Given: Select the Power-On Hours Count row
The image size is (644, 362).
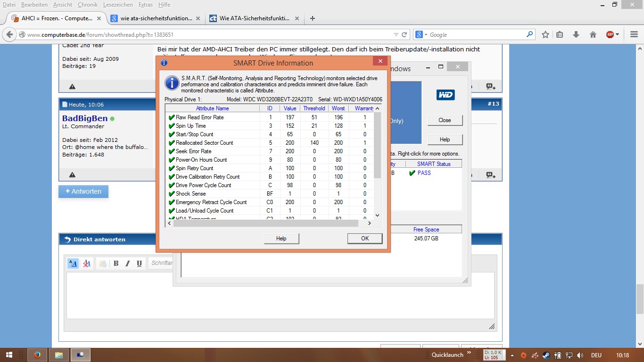Looking at the screenshot, I should pos(270,160).
